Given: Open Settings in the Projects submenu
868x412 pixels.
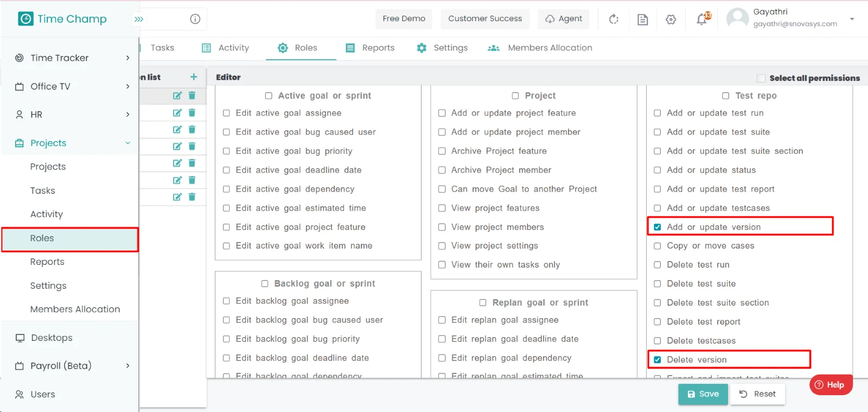Looking at the screenshot, I should coord(48,286).
